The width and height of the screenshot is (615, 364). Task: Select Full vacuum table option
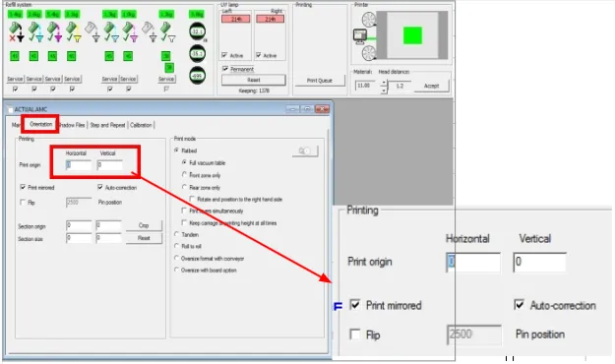pyautogui.click(x=184, y=162)
